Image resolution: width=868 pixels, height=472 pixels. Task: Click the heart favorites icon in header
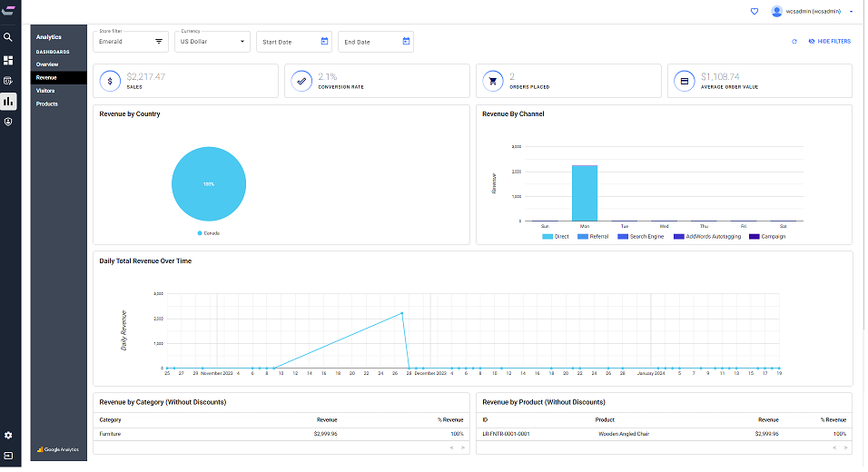tap(754, 11)
